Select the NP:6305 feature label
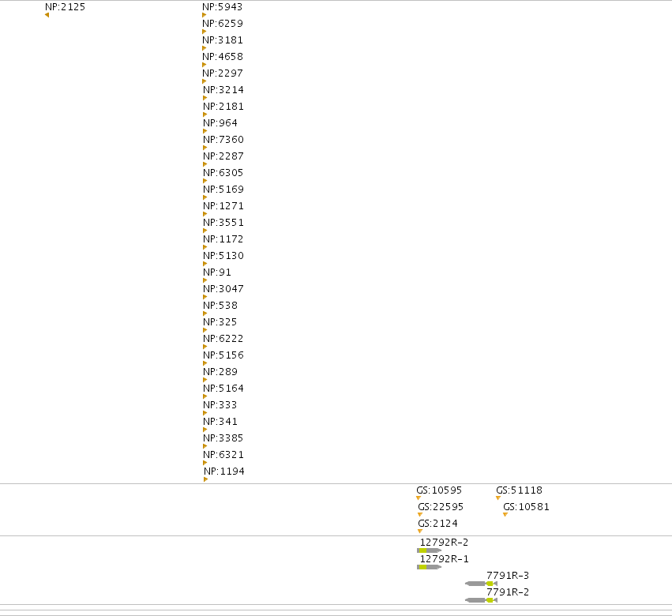This screenshot has height=616, width=672. click(223, 173)
